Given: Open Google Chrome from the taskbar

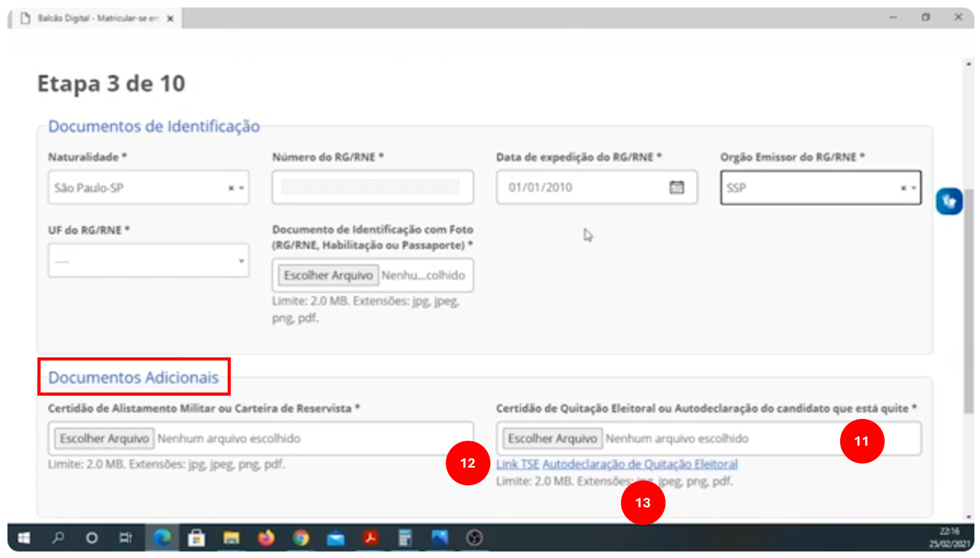Looking at the screenshot, I should click(x=302, y=538).
